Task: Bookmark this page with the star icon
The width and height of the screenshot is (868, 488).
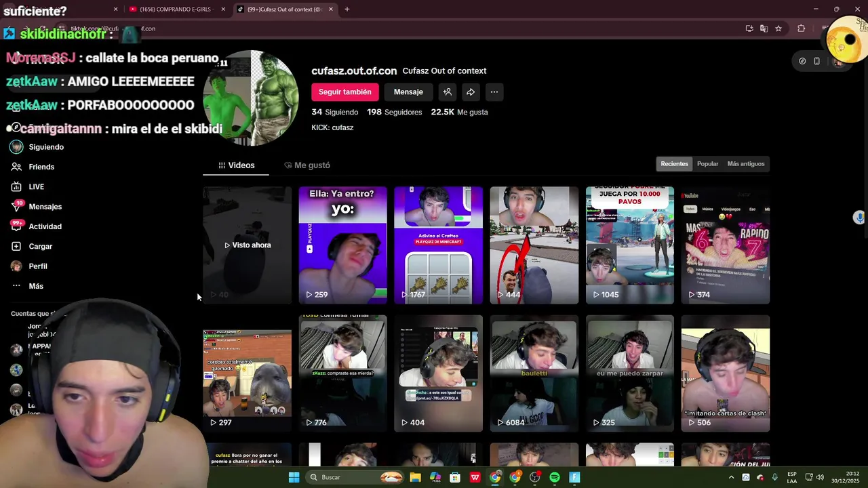Action: [778, 28]
